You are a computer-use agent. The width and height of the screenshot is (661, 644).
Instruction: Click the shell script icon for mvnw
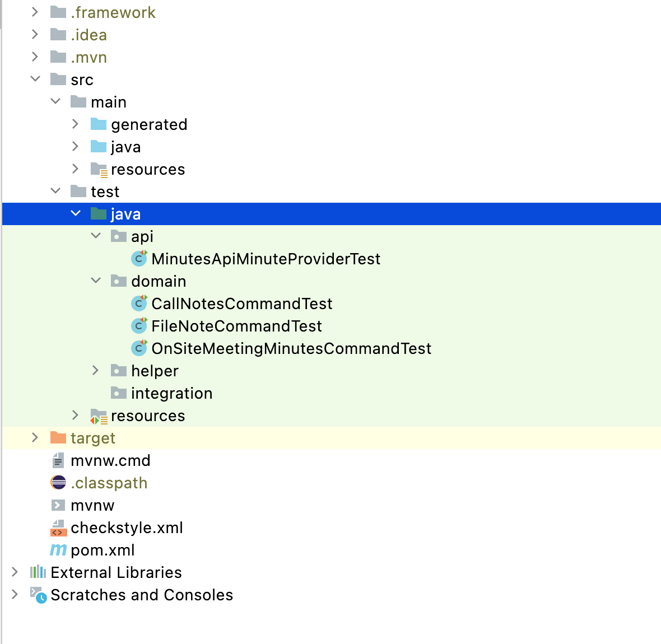(58, 505)
